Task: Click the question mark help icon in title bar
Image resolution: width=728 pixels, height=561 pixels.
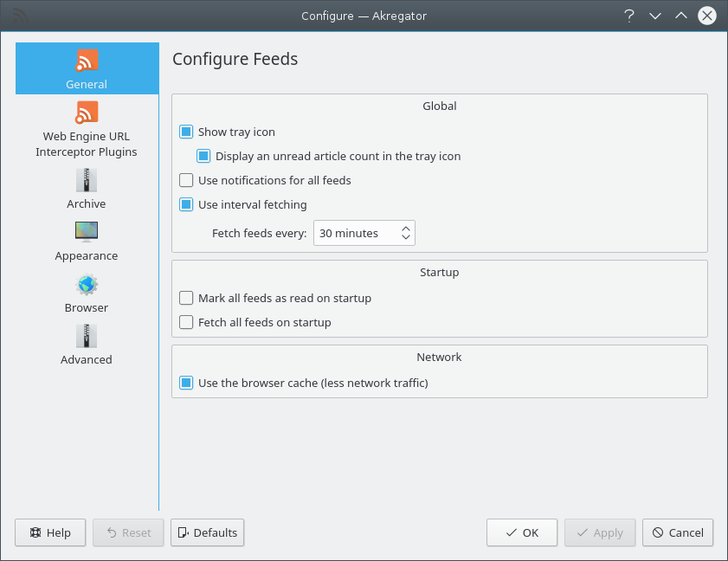Action: click(629, 16)
